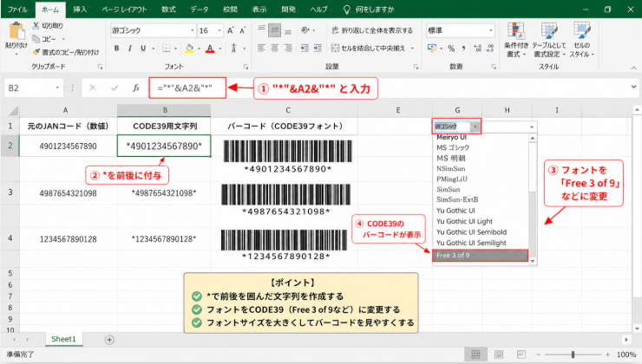
Task: Click the Copy icon
Action: pos(36,39)
